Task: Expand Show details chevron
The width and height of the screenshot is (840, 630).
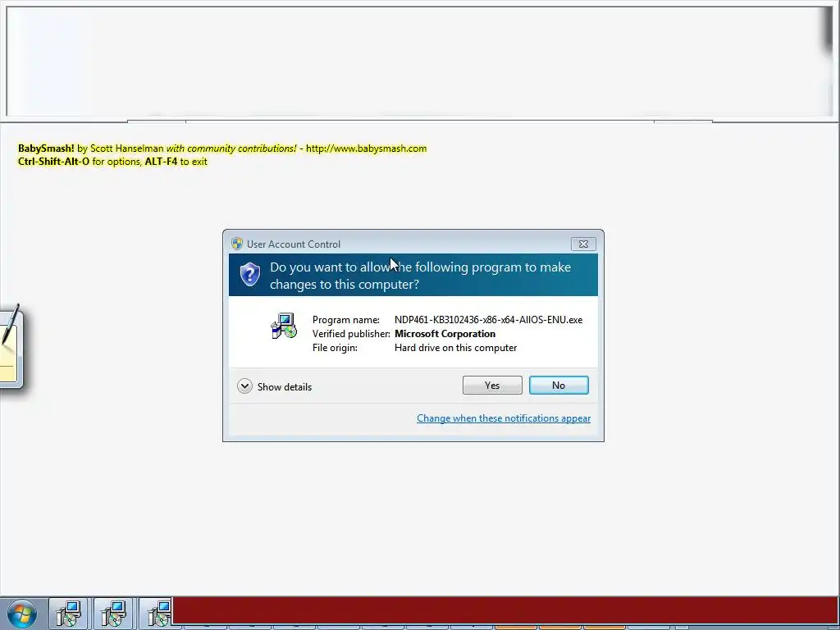Action: tap(244, 386)
